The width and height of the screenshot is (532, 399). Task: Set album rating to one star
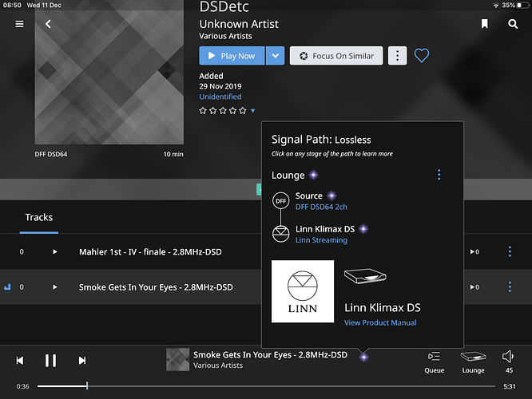click(x=203, y=110)
